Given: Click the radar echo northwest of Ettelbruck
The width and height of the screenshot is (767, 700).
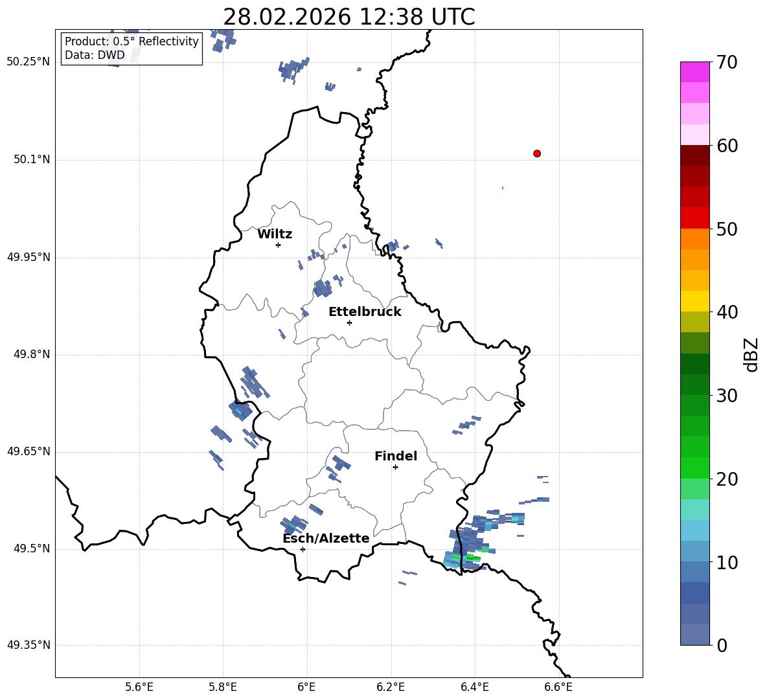Looking at the screenshot, I should tap(323, 288).
